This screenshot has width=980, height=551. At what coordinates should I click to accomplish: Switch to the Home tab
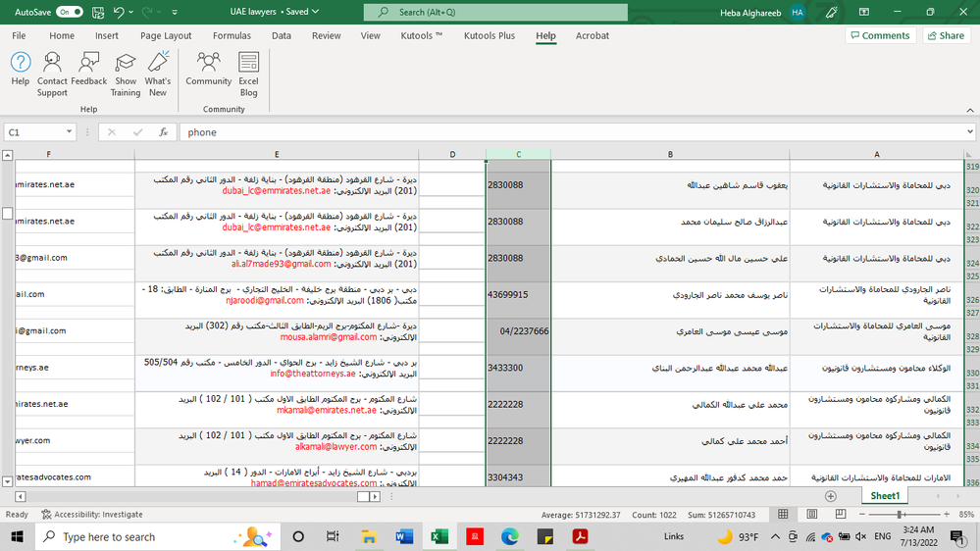(62, 35)
